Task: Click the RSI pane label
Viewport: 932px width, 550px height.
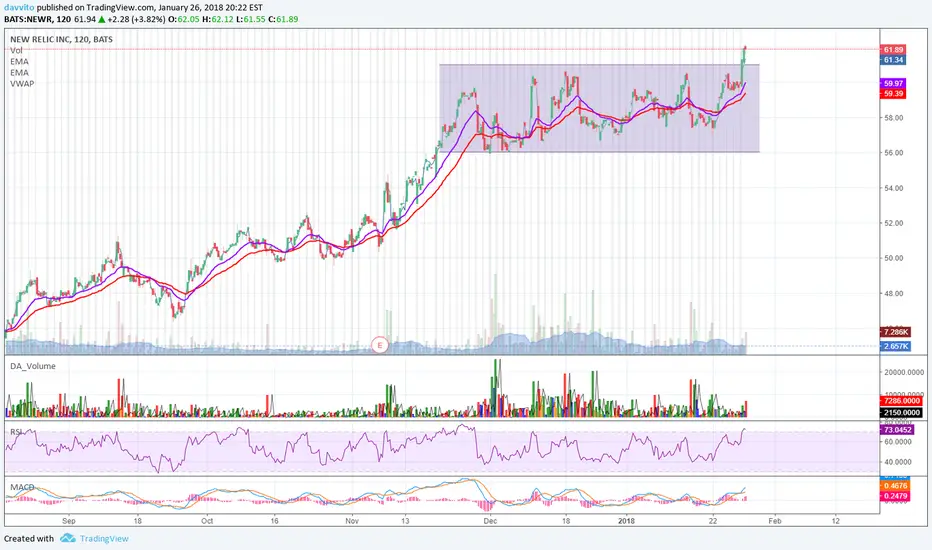Action: (16, 432)
